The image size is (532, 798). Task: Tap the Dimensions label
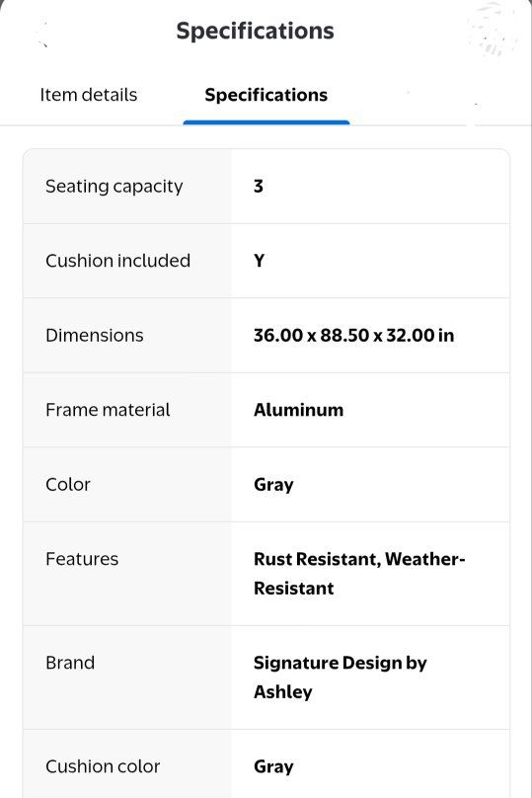click(95, 336)
